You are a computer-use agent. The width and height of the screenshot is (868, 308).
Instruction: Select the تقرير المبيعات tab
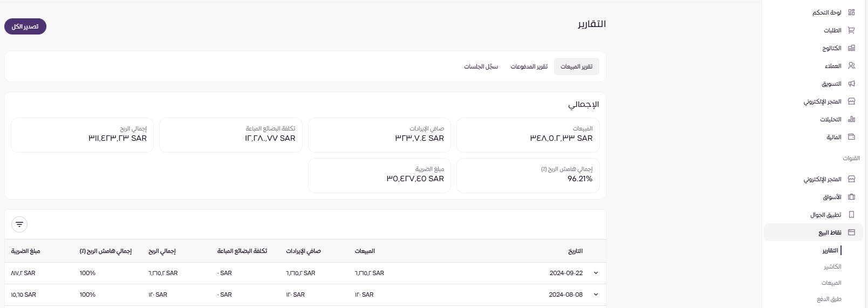click(x=576, y=66)
